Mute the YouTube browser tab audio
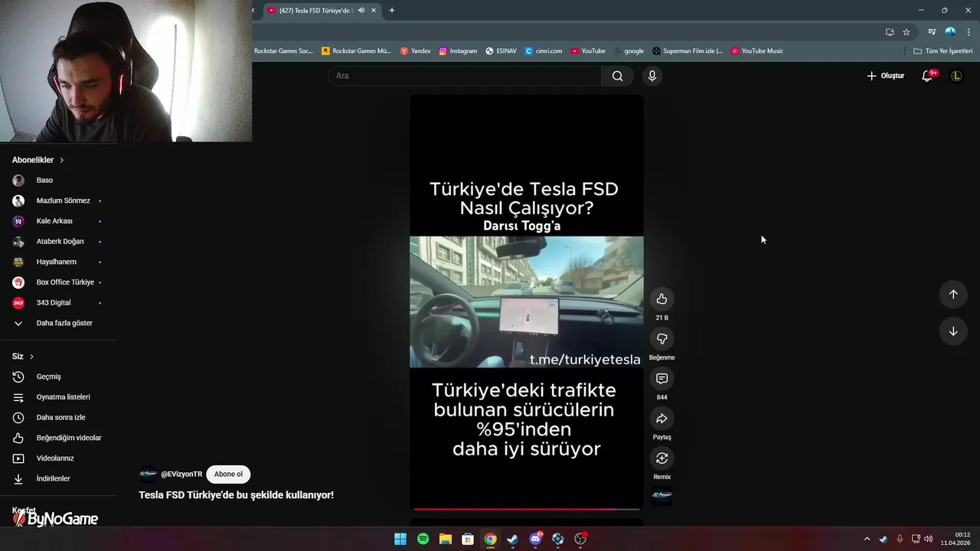980x551 pixels. 361,11
